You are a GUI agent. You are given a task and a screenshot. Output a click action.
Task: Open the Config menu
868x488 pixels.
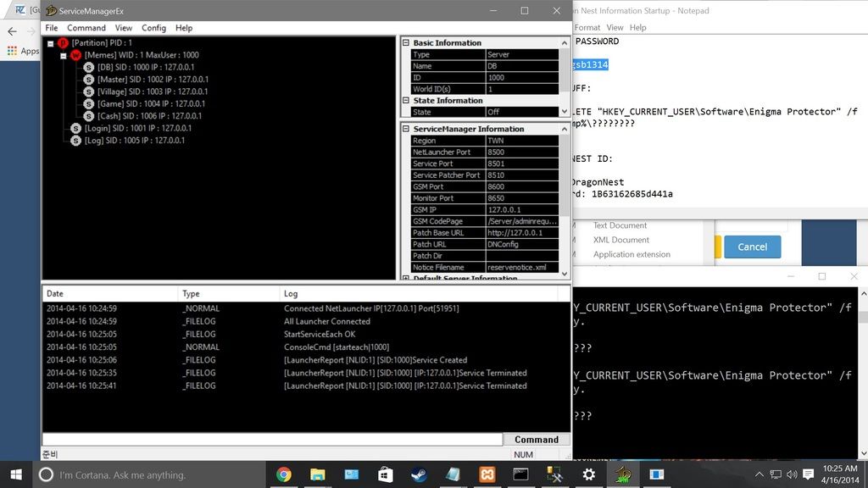[153, 28]
